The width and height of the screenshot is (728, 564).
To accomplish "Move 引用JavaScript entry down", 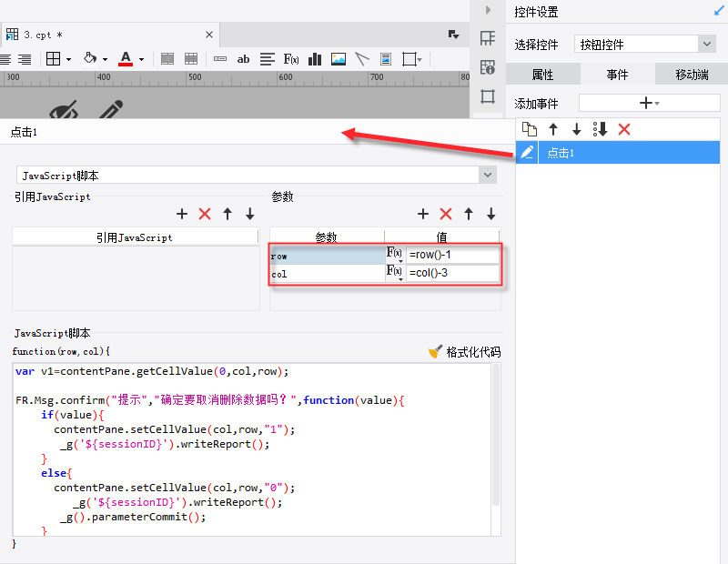I will [x=250, y=214].
